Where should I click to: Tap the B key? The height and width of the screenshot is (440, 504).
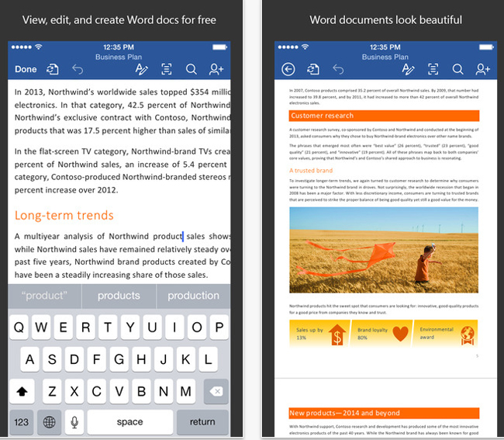tap(141, 391)
